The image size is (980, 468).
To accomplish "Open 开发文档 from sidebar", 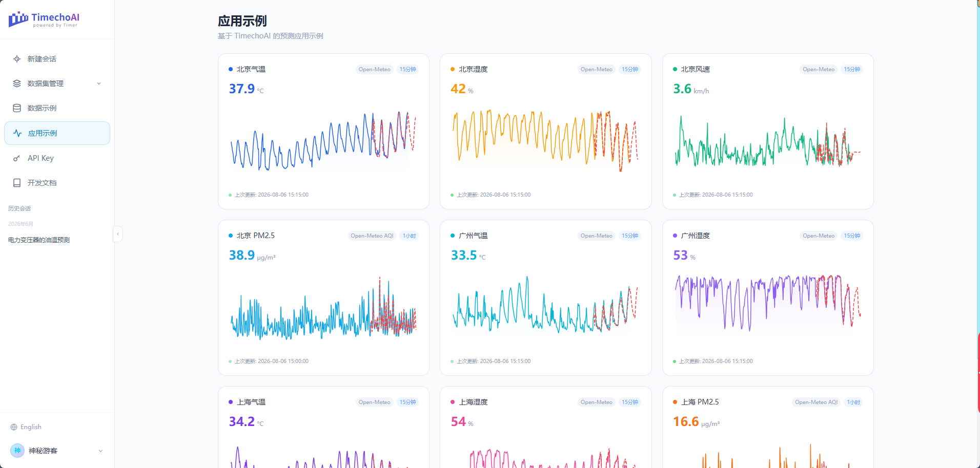I will [x=57, y=183].
